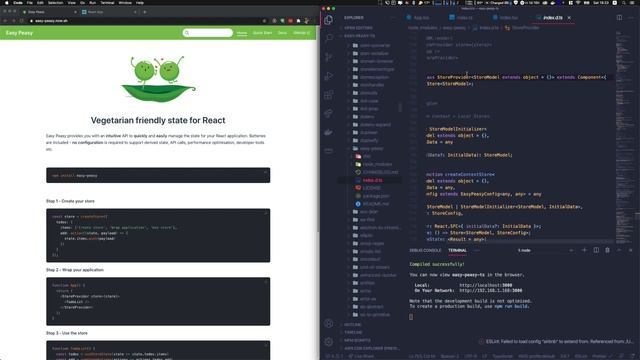
Task: Expand the OPEN EDITORS section
Action: pos(358,28)
